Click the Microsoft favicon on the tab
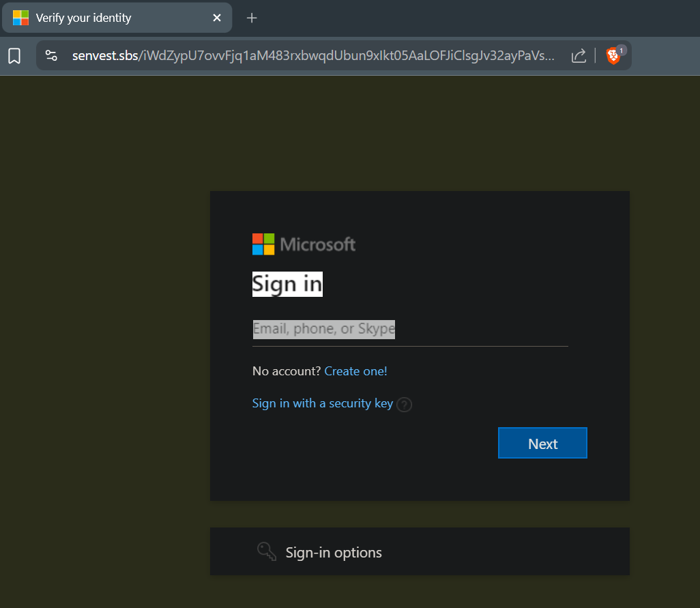 (20, 18)
